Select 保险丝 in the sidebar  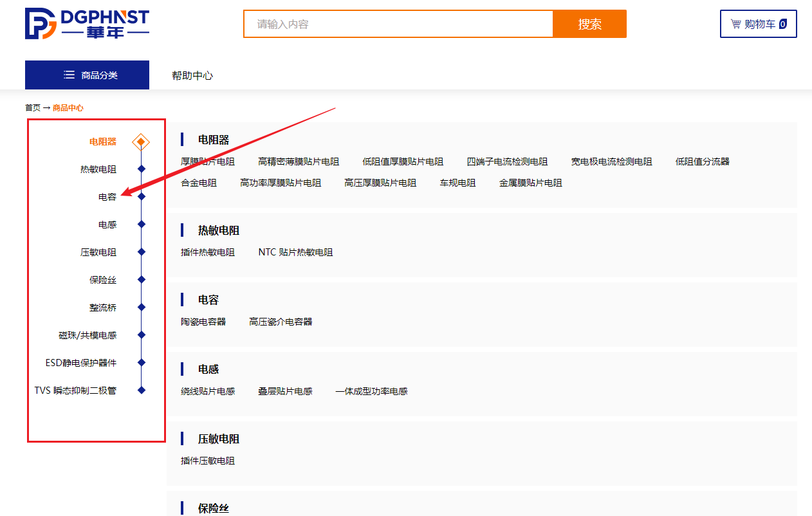click(x=103, y=280)
